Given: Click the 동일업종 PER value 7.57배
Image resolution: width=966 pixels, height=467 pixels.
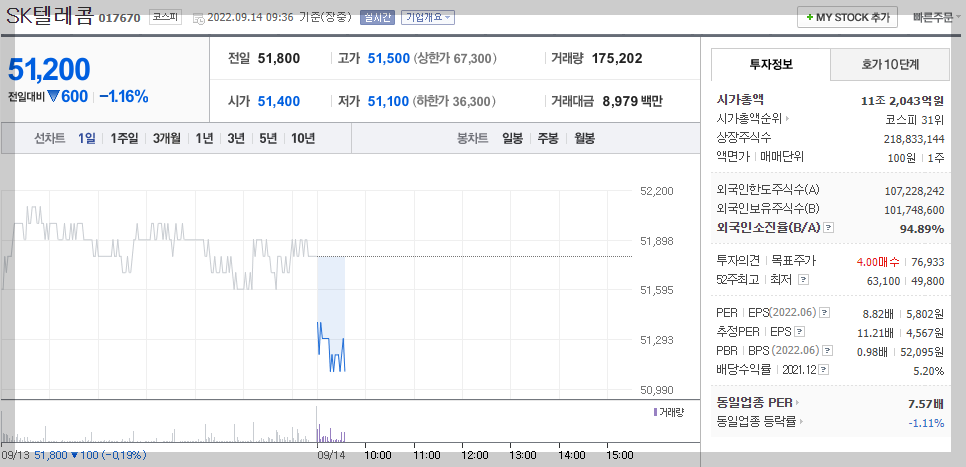Looking at the screenshot, I should [x=926, y=404].
